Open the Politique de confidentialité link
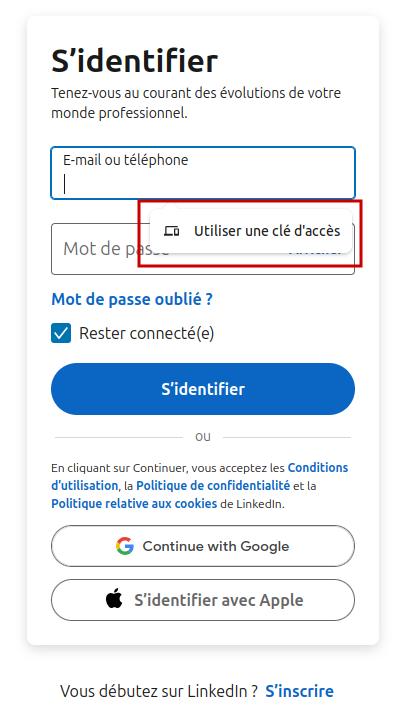The height and width of the screenshot is (719, 413). pyautogui.click(x=213, y=486)
